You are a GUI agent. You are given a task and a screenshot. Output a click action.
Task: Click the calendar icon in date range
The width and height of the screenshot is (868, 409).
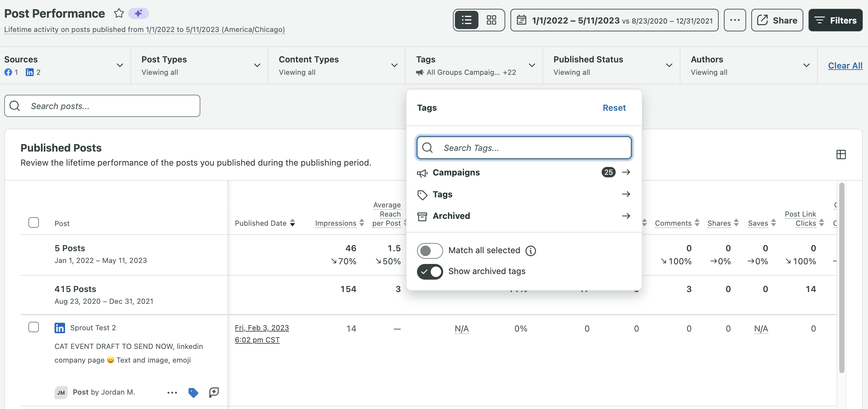pos(521,20)
